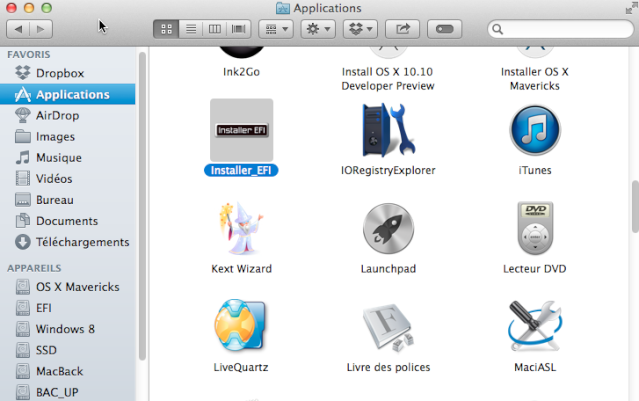Click into the Finder search field
Viewport: 639px width, 401px height.
point(560,29)
